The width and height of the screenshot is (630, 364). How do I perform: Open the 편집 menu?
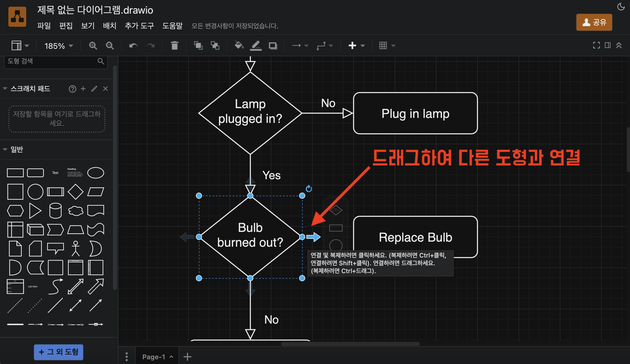coord(66,26)
